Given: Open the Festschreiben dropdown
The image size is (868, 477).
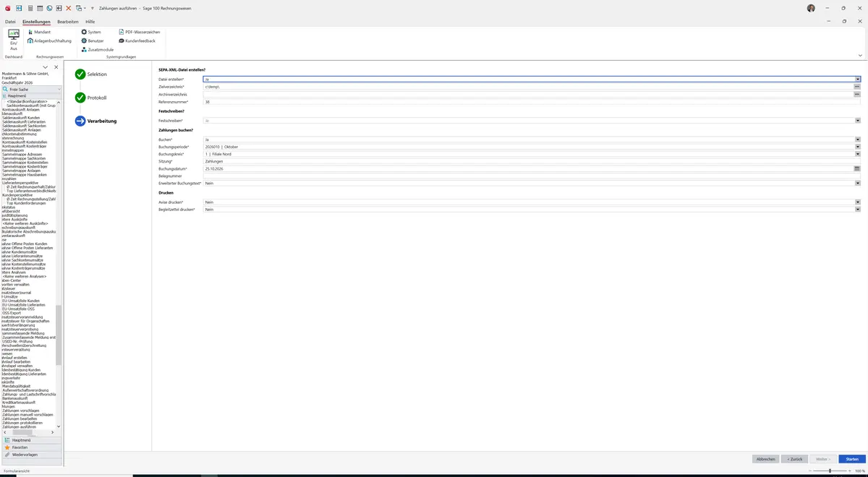Looking at the screenshot, I should (x=858, y=121).
